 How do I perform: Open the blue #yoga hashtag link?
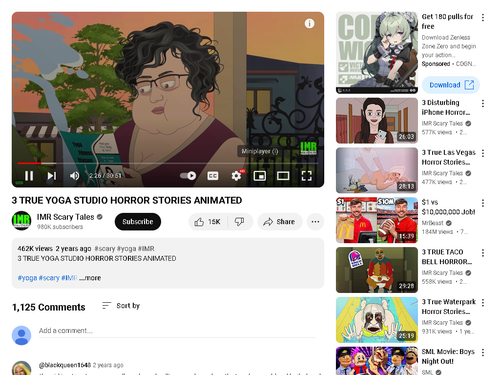(x=27, y=278)
